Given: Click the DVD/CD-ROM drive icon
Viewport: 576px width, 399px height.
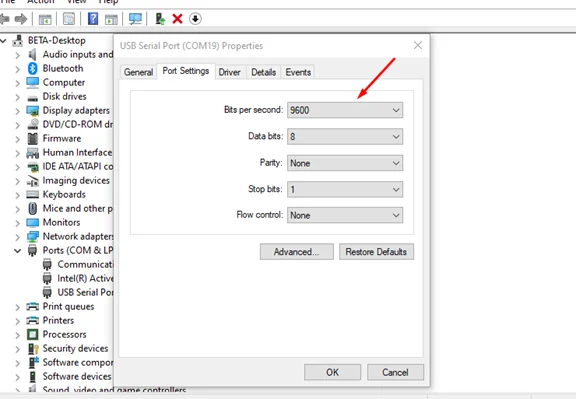Looking at the screenshot, I should point(33,124).
